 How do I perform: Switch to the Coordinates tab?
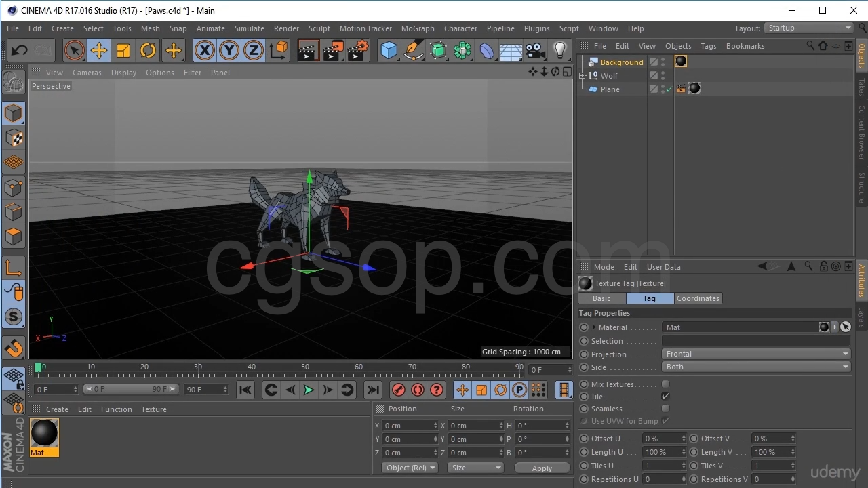(698, 298)
